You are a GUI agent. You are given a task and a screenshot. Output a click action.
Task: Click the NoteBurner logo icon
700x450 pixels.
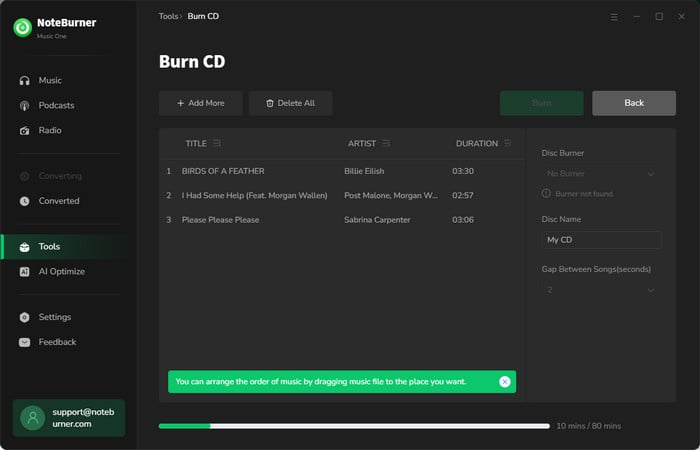pyautogui.click(x=22, y=28)
